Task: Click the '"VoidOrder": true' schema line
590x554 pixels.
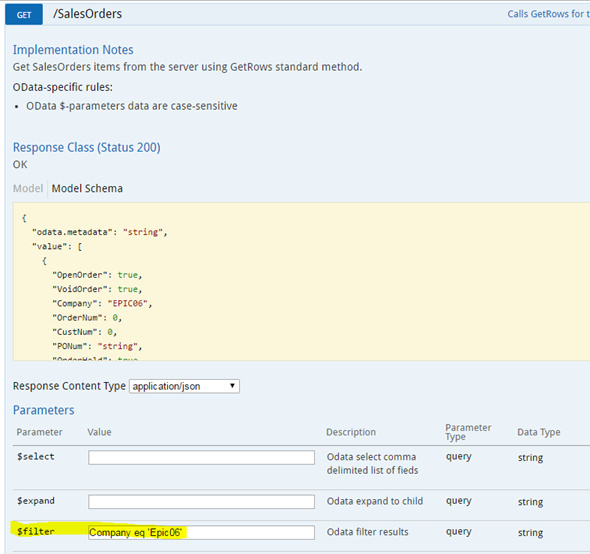Action: tap(97, 289)
